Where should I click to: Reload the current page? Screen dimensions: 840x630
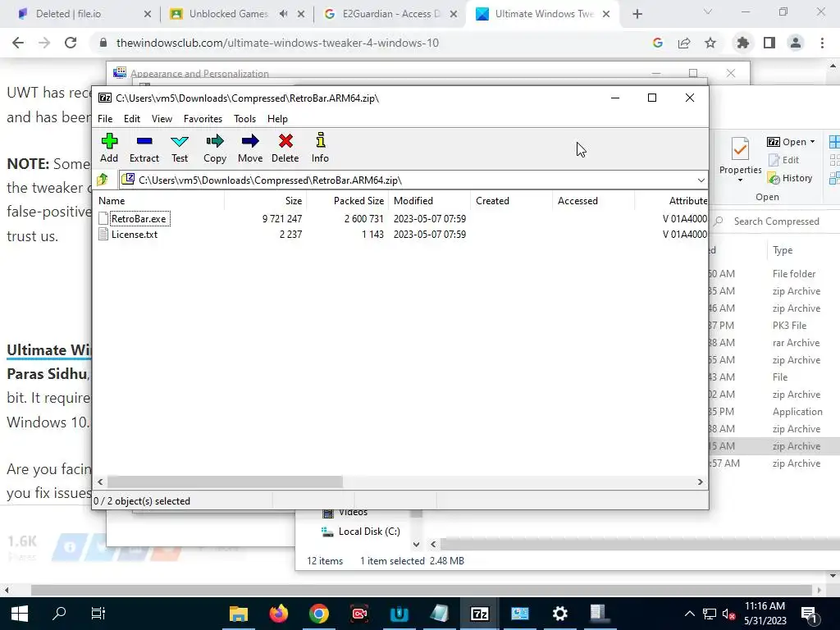tap(71, 43)
